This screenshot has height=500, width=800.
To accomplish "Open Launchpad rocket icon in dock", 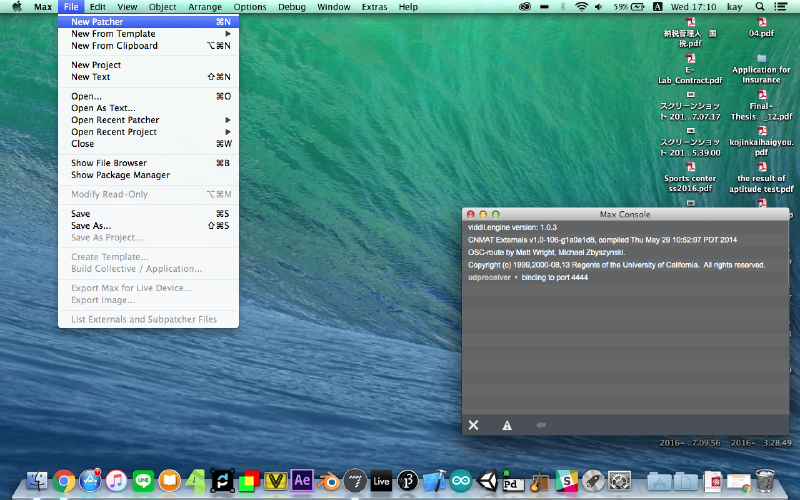I will point(593,481).
